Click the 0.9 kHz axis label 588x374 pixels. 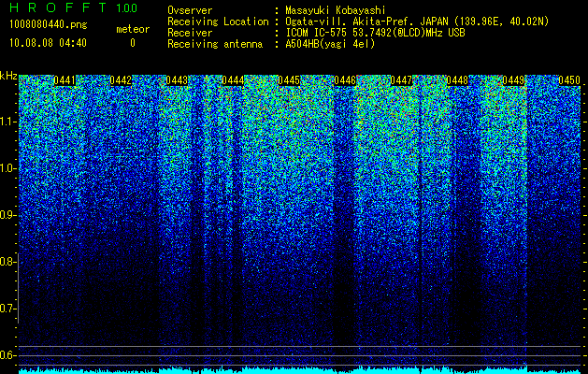coord(7,215)
